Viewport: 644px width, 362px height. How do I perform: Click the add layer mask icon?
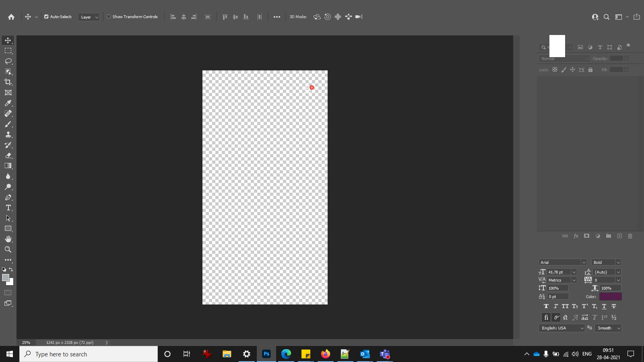point(587,236)
